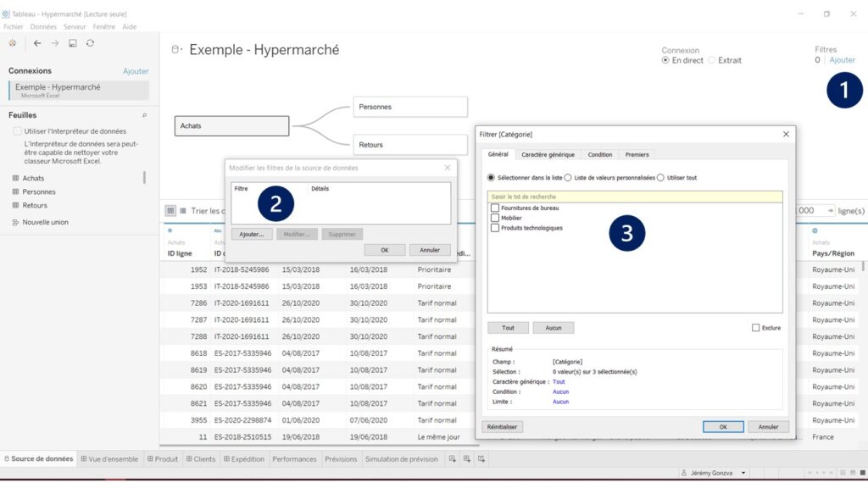Click the Ajouter... button in the filters dialog
The width and height of the screenshot is (868, 488).
[252, 235]
